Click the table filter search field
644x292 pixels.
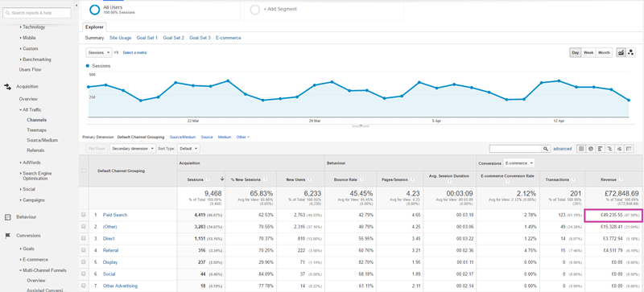(x=515, y=149)
